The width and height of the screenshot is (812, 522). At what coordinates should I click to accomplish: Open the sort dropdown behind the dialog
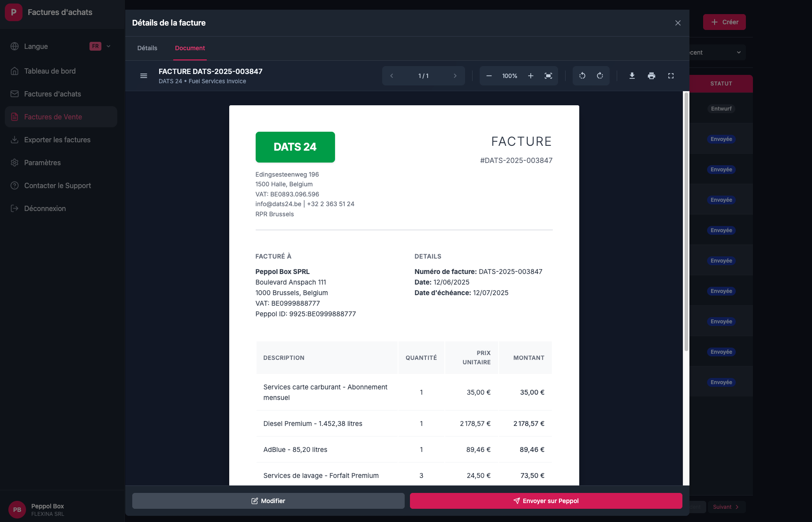pyautogui.click(x=717, y=52)
